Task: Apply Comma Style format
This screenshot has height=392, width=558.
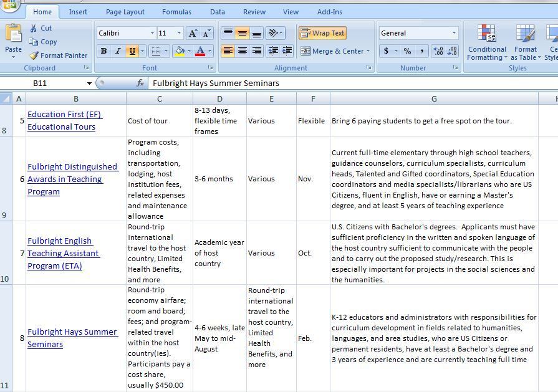Action: point(421,51)
